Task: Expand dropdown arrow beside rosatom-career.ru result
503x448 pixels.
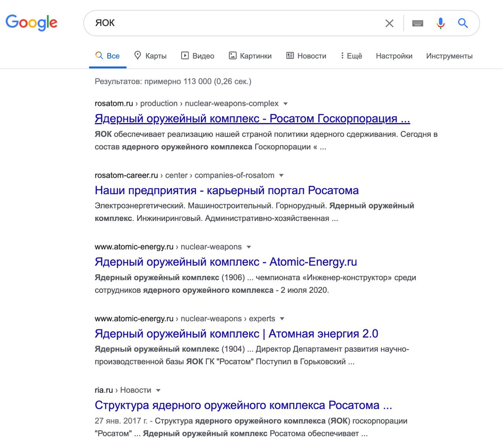Action: pyautogui.click(x=281, y=176)
